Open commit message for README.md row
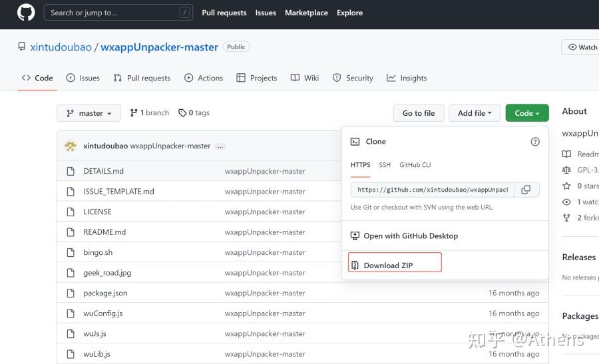Viewport: 599px width, 364px height. 265,232
